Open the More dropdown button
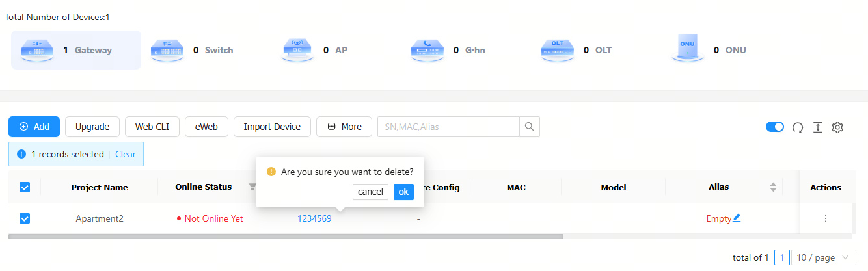The height and width of the screenshot is (271, 868). click(344, 127)
